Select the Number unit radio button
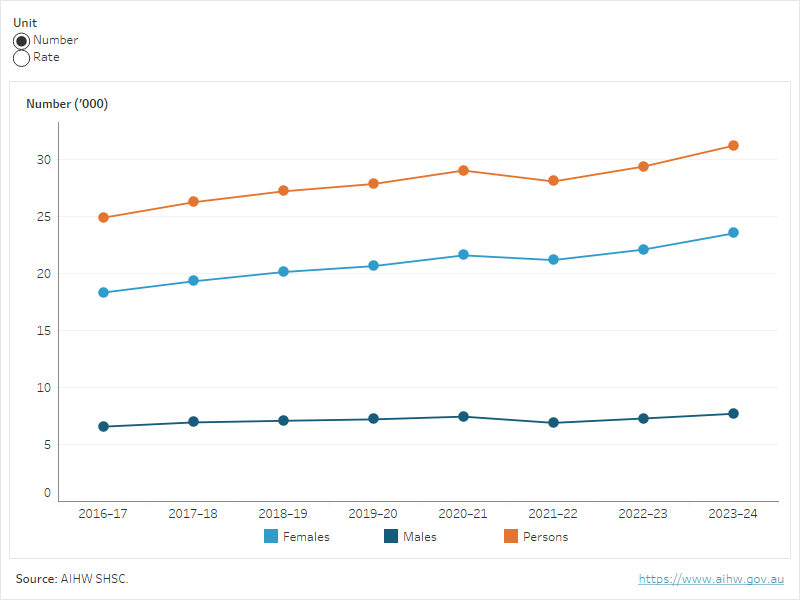 tap(21, 41)
